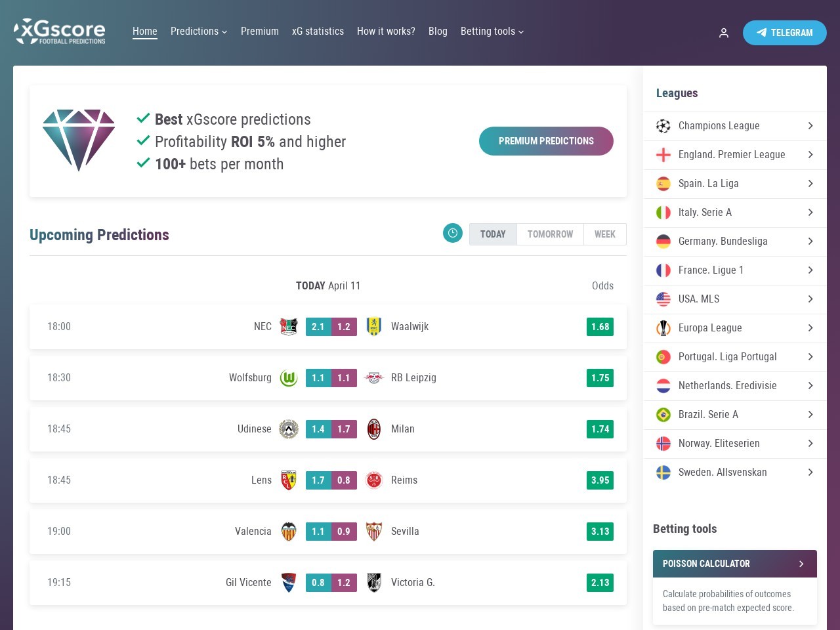Switch to the TOMORROW tab
The height and width of the screenshot is (630, 840).
coord(550,234)
